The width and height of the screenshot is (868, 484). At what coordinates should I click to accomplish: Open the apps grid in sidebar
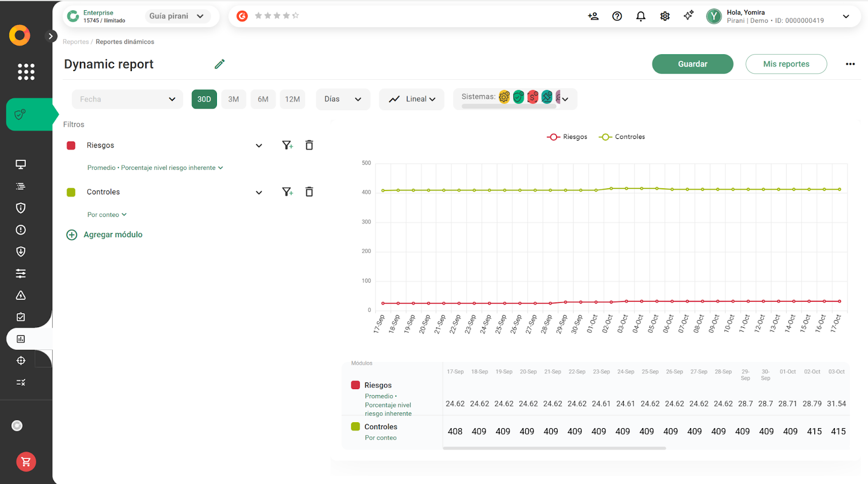(26, 72)
